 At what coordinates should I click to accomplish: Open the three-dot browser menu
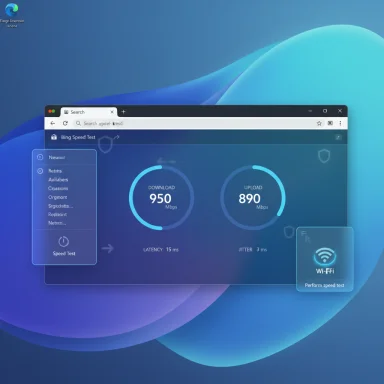(x=340, y=123)
